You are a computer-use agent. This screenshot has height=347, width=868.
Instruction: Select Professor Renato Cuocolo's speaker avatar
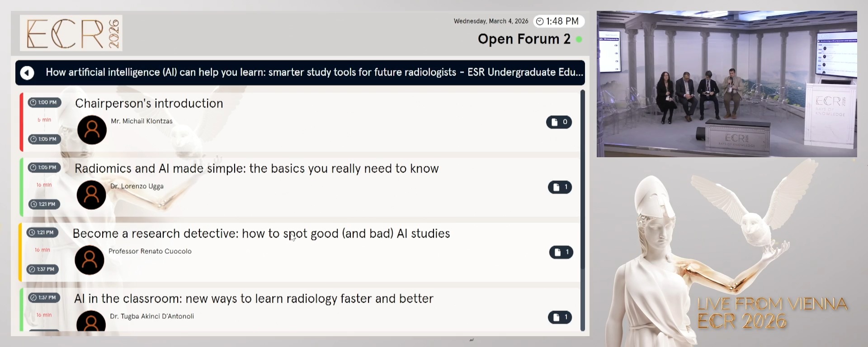(89, 260)
